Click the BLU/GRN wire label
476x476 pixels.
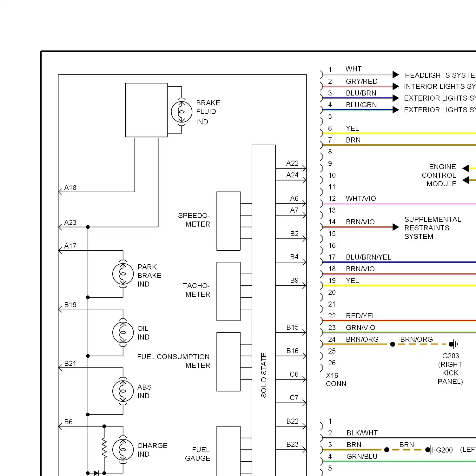361,105
